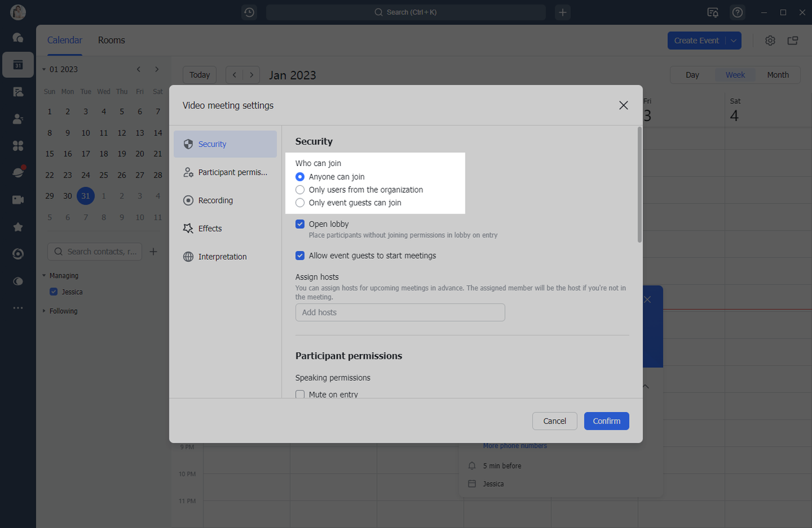The image size is (812, 528).
Task: Click the Confirm button
Action: pyautogui.click(x=606, y=421)
